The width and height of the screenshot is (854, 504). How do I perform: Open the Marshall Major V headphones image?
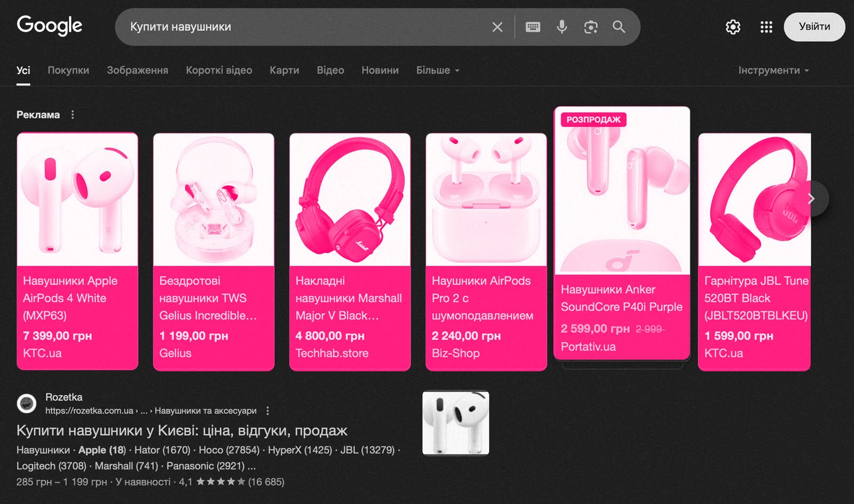(x=350, y=200)
